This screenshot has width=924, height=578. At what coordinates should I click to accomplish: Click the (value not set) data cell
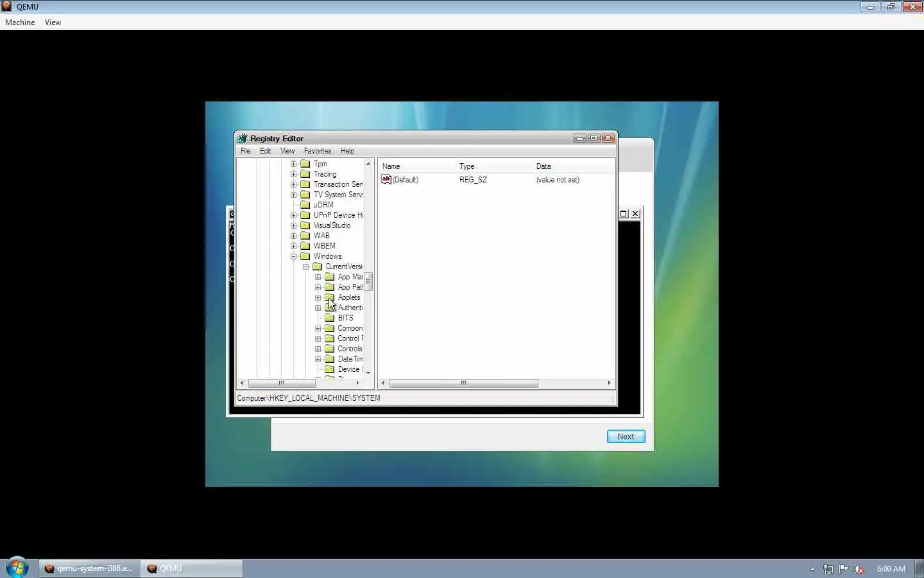[x=558, y=180]
